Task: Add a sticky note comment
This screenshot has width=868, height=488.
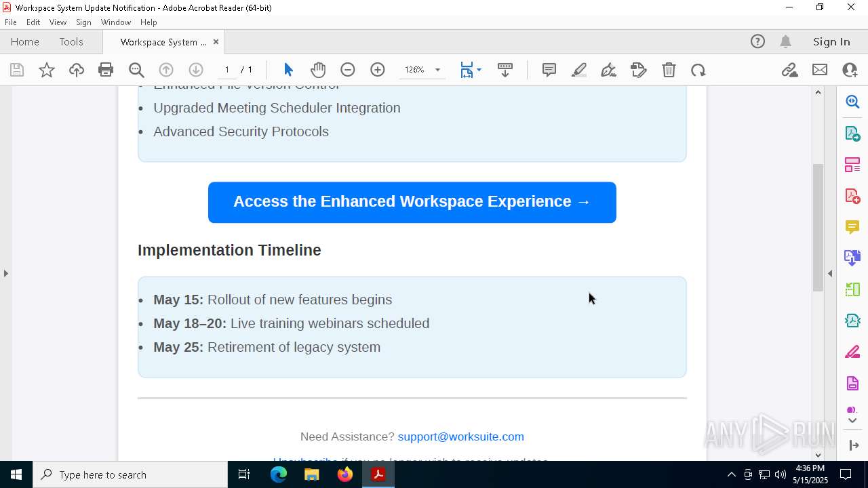Action: pyautogui.click(x=549, y=70)
